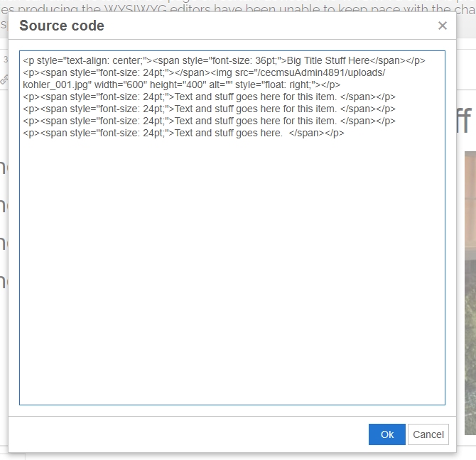The image size is (476, 460).
Task: Click third 'Text and stuff goes here for this item' line
Action: pyautogui.click(x=255, y=121)
